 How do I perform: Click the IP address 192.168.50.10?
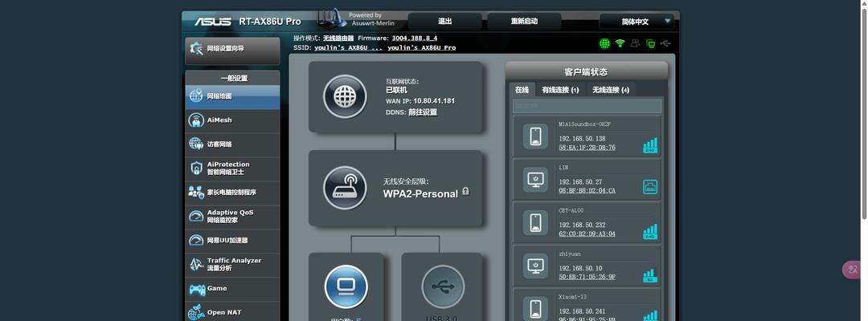pos(580,268)
